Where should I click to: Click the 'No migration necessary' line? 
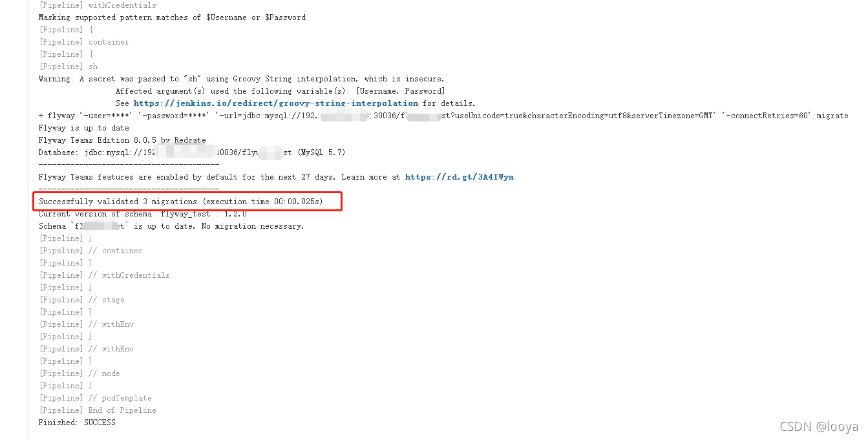[171, 226]
